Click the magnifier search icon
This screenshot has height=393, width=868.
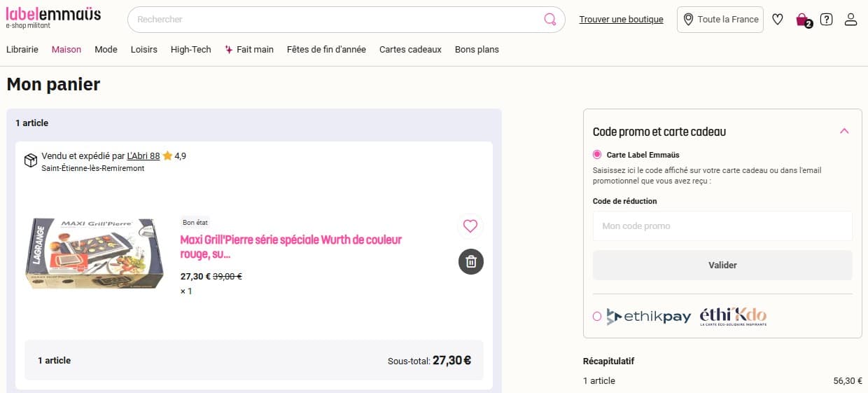pyautogui.click(x=550, y=19)
